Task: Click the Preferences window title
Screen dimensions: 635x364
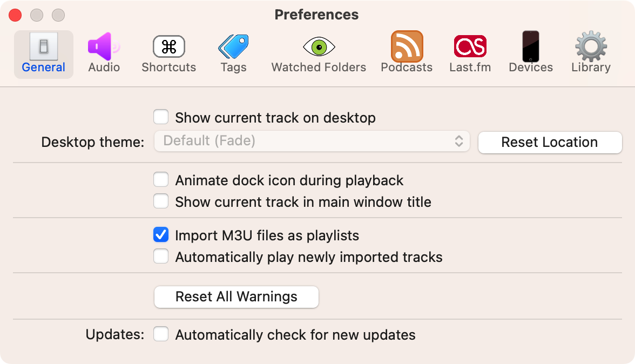Action: (316, 15)
